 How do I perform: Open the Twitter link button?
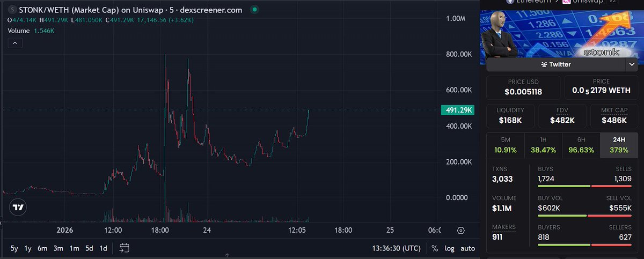pyautogui.click(x=556, y=64)
